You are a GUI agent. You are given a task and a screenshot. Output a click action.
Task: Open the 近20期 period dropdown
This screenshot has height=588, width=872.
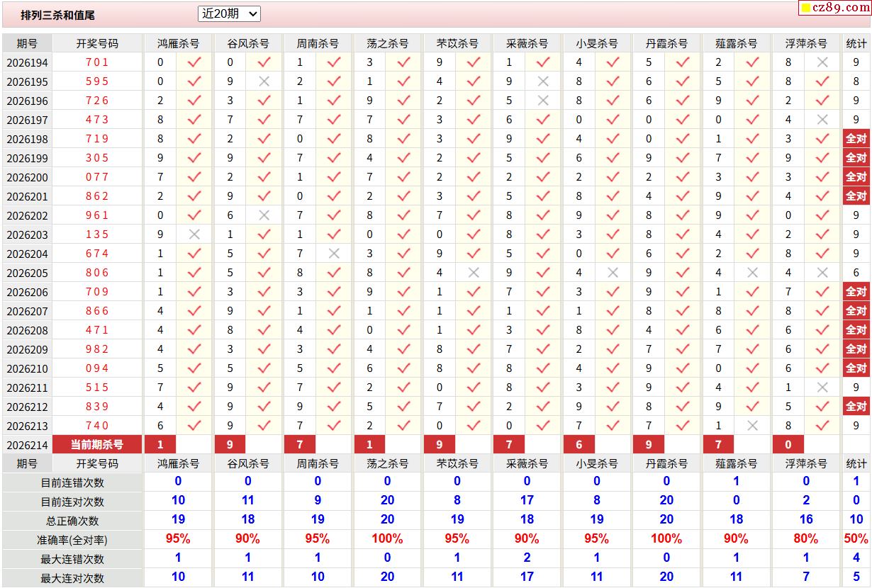pos(229,13)
